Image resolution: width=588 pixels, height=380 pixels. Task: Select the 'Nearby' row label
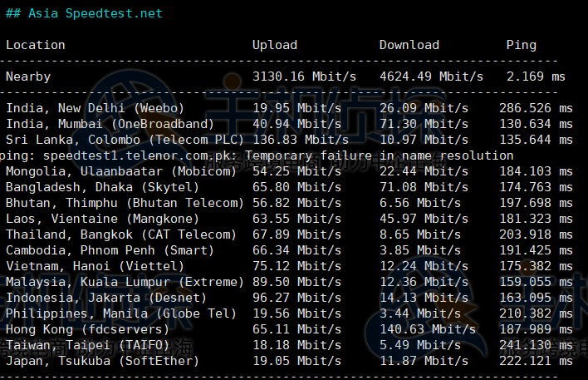click(28, 76)
